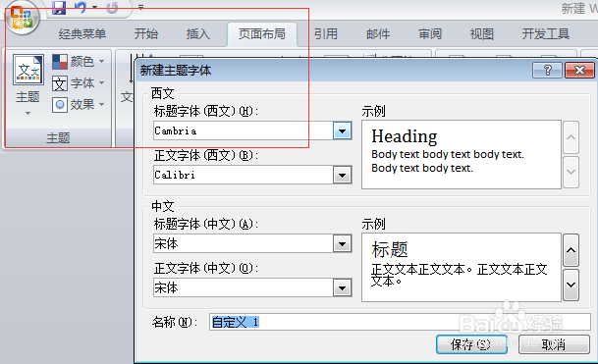Click up arrow of Chinese sample preview

571,250
